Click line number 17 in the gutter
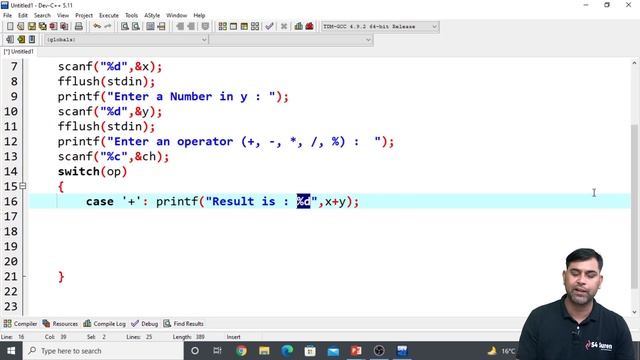The width and height of the screenshot is (640, 360). 11,216
